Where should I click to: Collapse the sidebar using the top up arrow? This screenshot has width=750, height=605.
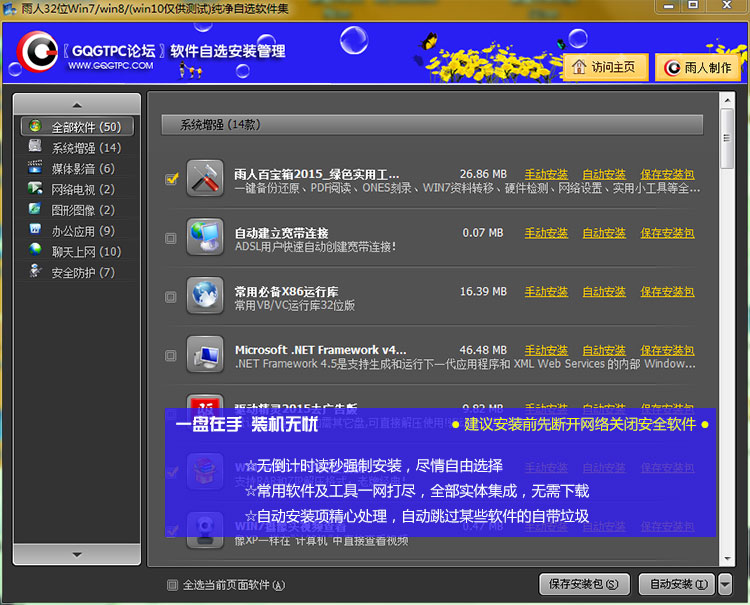tap(77, 105)
